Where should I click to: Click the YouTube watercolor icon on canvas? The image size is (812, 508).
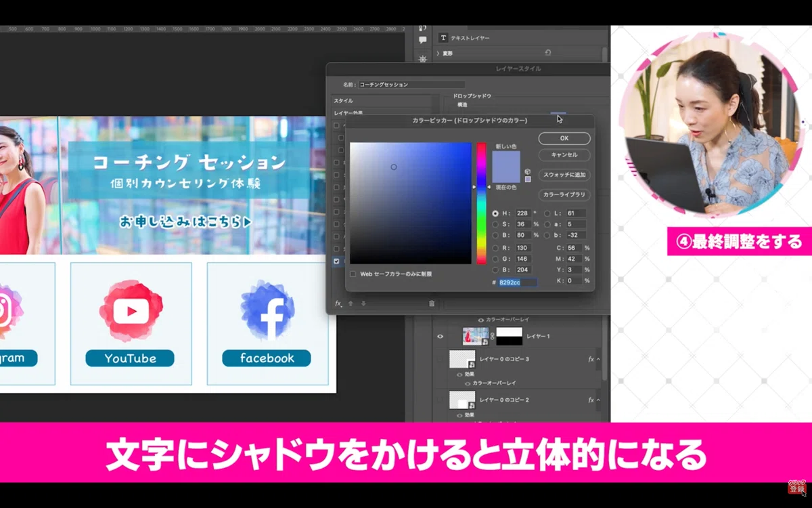click(131, 310)
